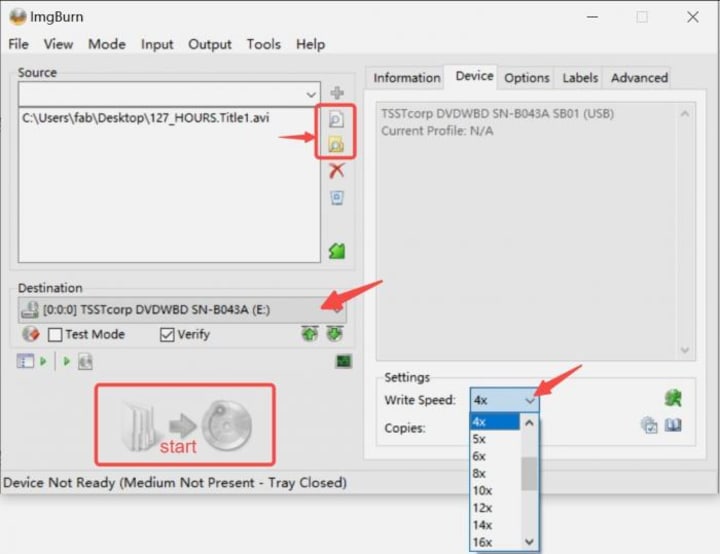Screen dimensions: 720x554
Task: Open the Output menu
Action: tap(210, 44)
